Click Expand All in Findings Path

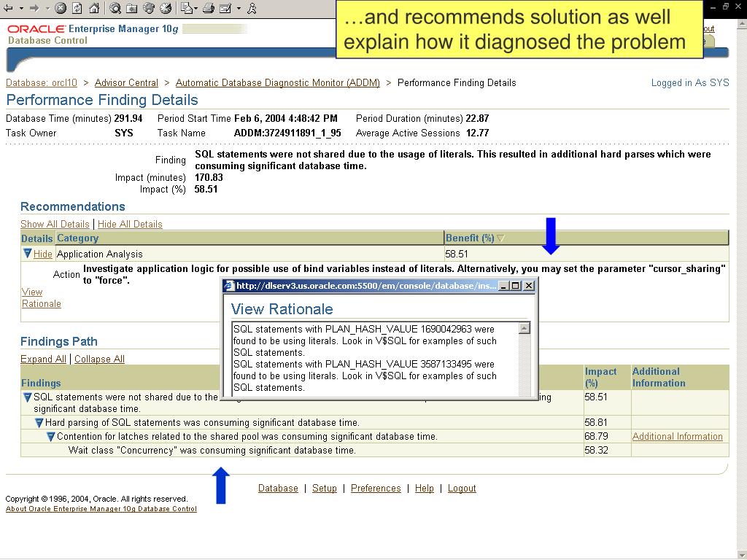coord(43,359)
